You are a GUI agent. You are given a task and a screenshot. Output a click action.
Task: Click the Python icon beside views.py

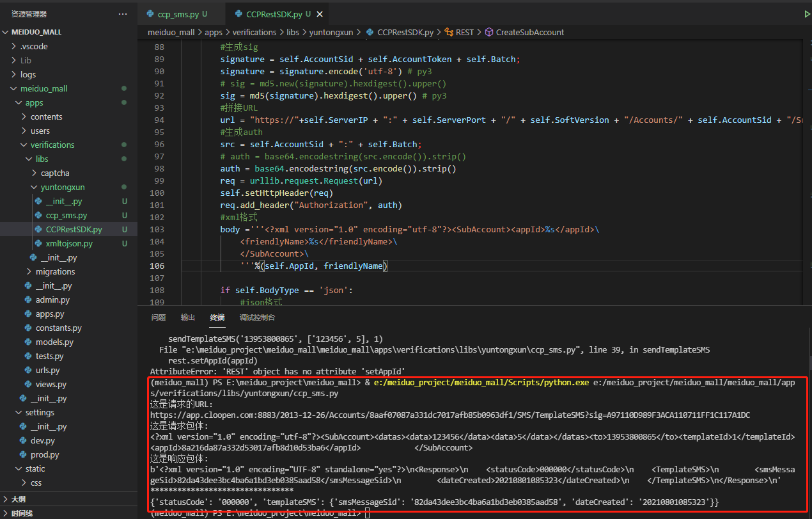28,384
